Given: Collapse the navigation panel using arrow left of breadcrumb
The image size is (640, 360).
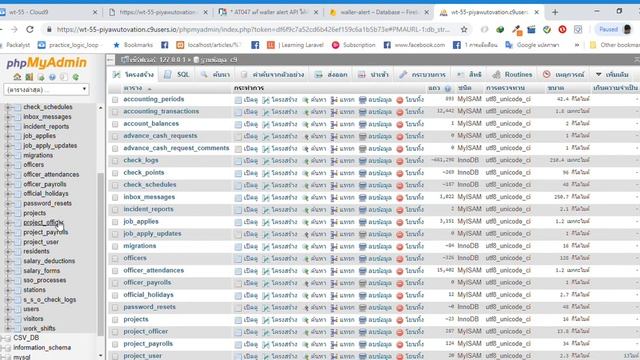Looking at the screenshot, I should [110, 60].
